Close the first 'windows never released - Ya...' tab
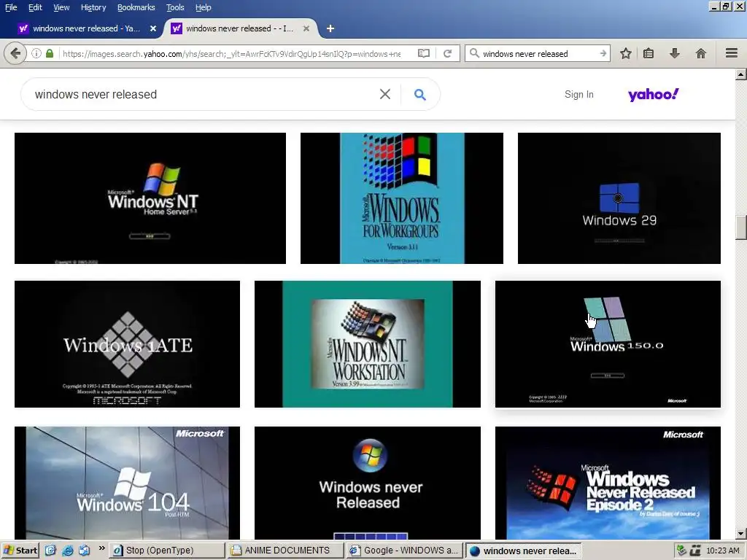Image resolution: width=747 pixels, height=560 pixels. coord(153,28)
